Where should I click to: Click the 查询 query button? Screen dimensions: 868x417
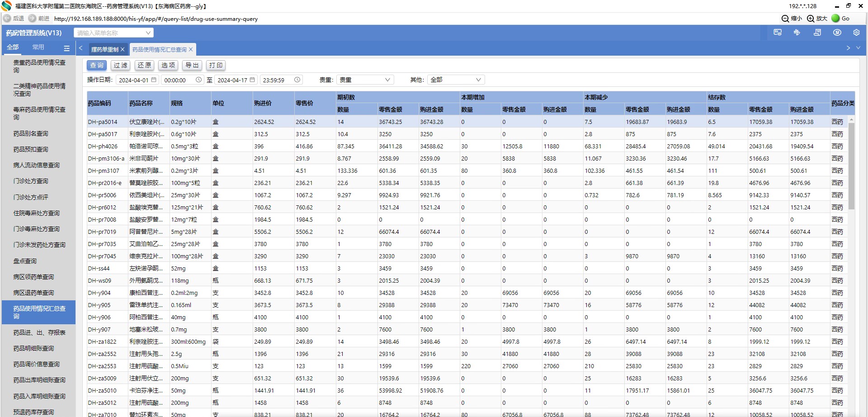tap(97, 66)
